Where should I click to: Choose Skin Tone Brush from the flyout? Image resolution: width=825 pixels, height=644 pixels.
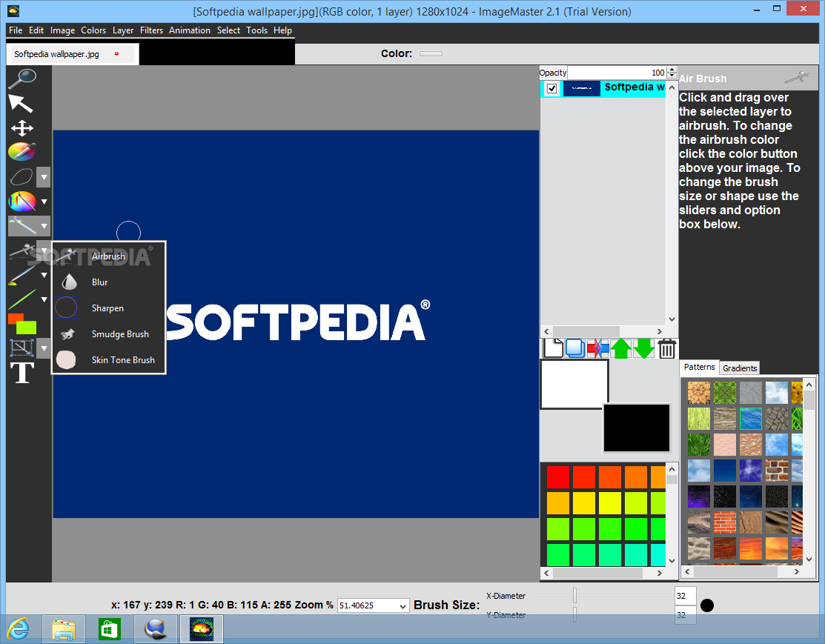[108, 360]
